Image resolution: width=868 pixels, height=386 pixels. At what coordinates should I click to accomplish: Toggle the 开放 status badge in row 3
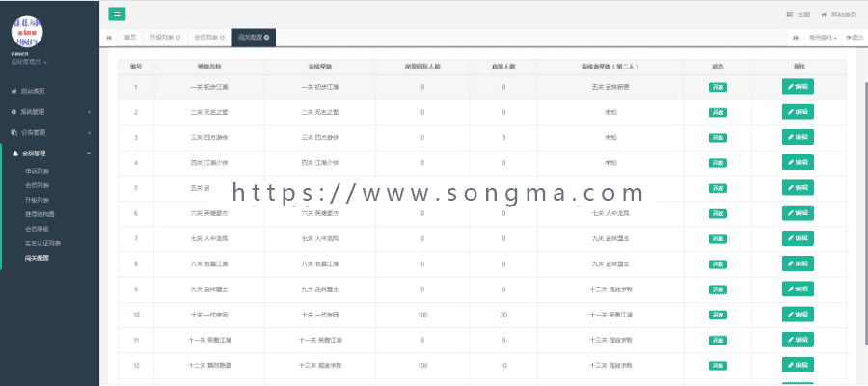(718, 138)
